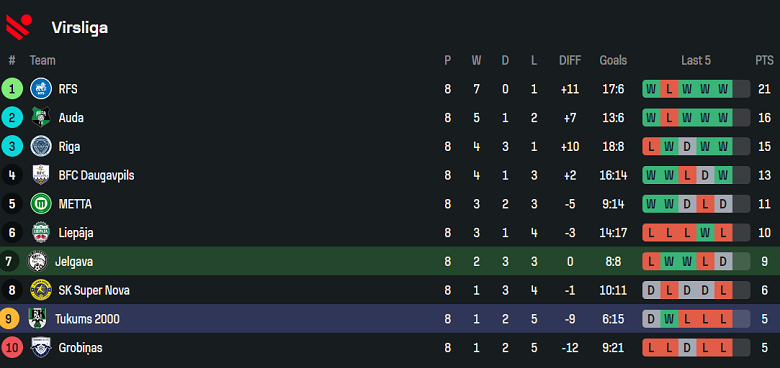Click RFS's red L result in Last 5
Screen dimensions: 780x368
[669, 90]
